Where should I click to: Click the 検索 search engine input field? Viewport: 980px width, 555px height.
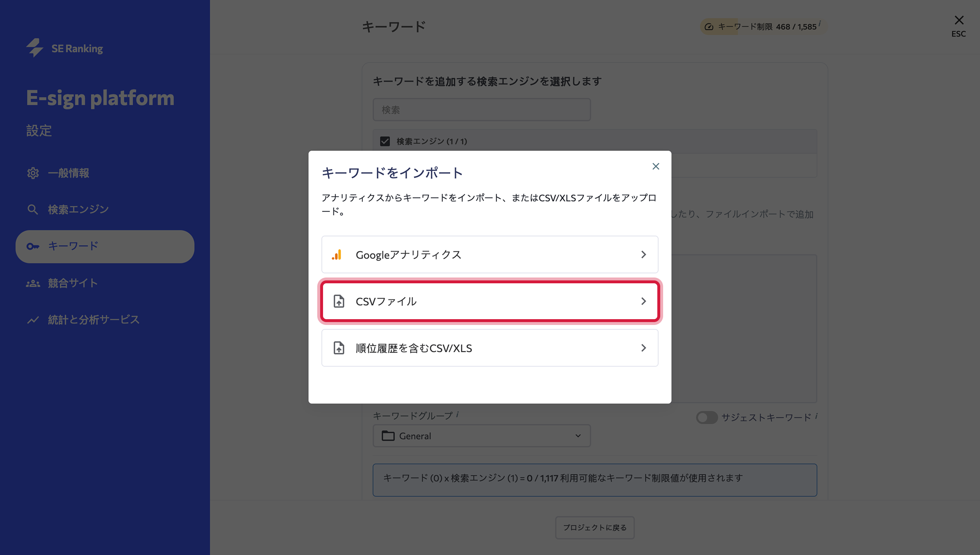482,110
